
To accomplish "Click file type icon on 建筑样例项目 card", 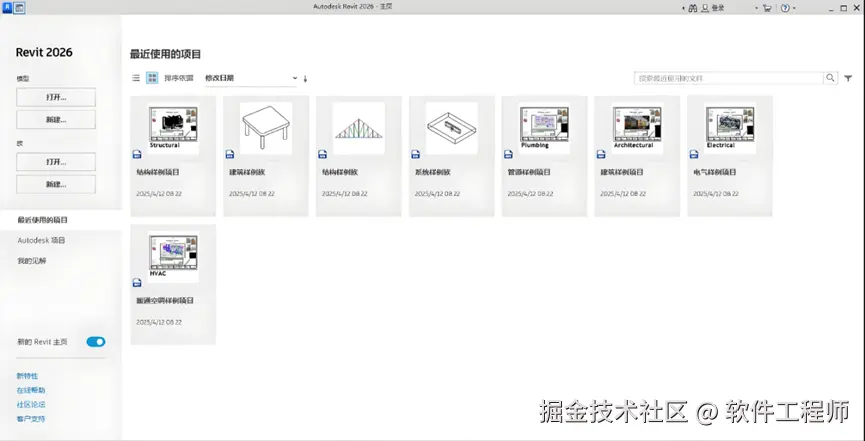I will point(601,155).
